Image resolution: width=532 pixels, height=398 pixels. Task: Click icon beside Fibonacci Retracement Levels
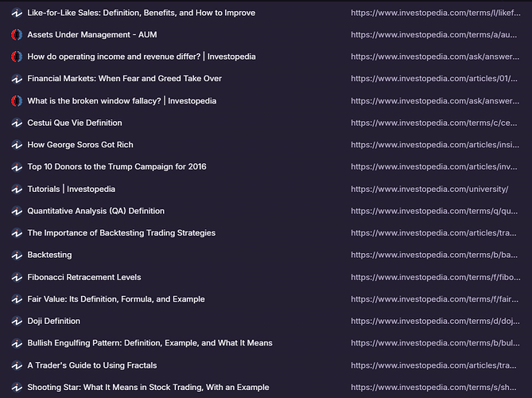pyautogui.click(x=17, y=277)
